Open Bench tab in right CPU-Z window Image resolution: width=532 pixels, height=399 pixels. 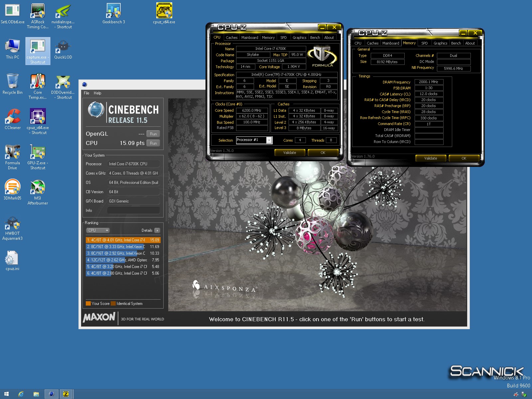pos(456,43)
